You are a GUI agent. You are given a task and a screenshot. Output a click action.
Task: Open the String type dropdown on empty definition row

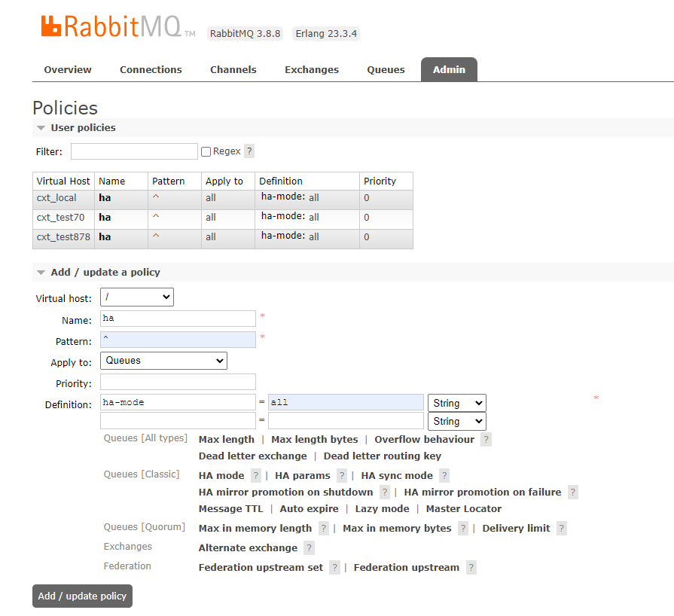tap(457, 421)
